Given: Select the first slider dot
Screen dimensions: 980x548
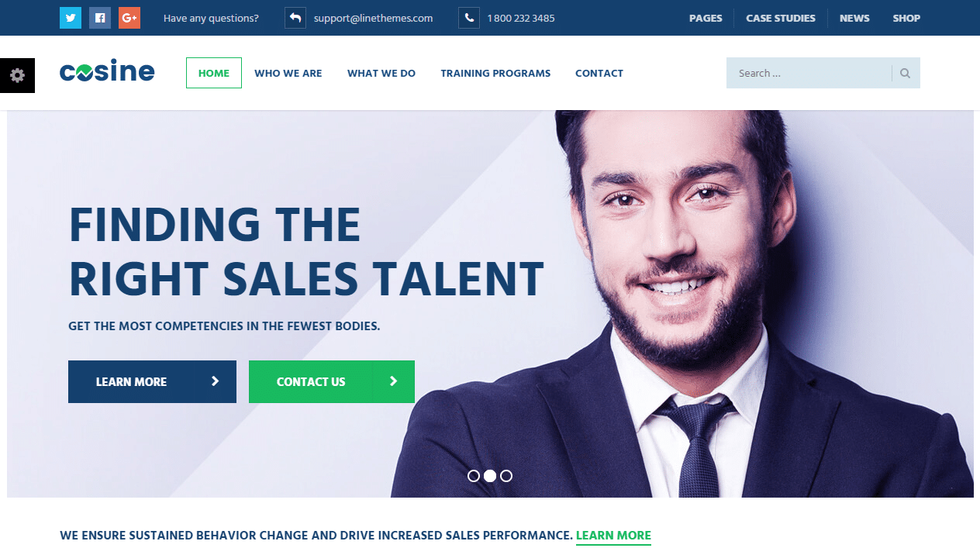Looking at the screenshot, I should click(x=474, y=476).
